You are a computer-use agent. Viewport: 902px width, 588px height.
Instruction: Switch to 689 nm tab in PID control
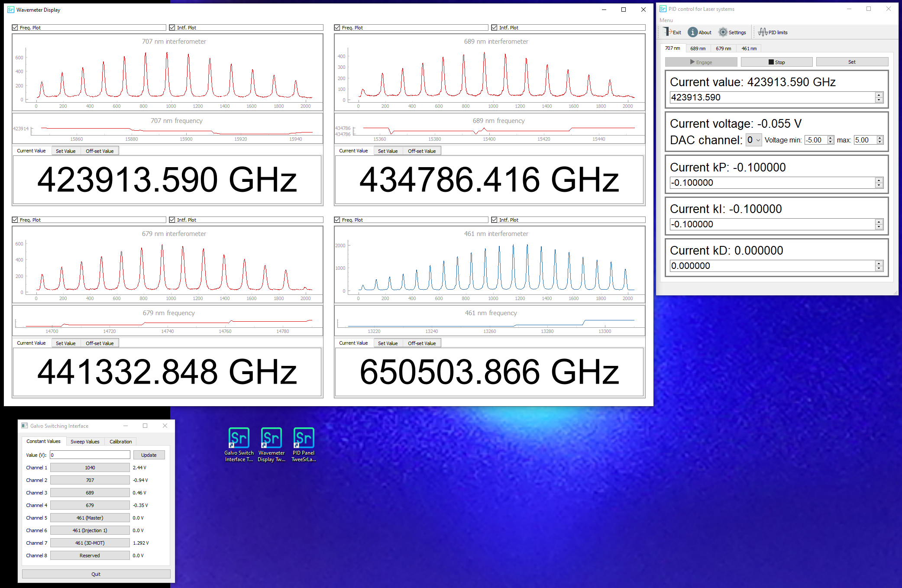coord(698,48)
